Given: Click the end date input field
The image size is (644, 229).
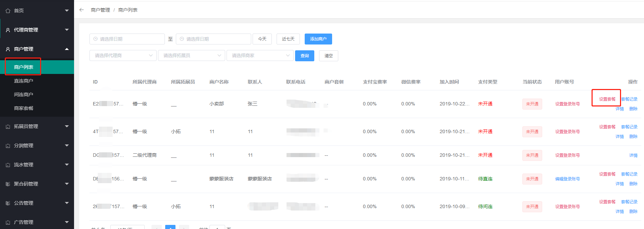Looking at the screenshot, I should coord(214,39).
